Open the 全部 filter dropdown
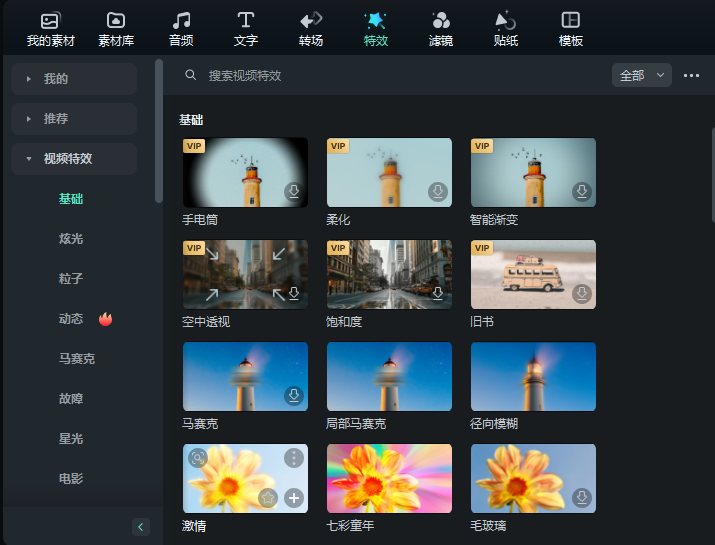 point(642,75)
